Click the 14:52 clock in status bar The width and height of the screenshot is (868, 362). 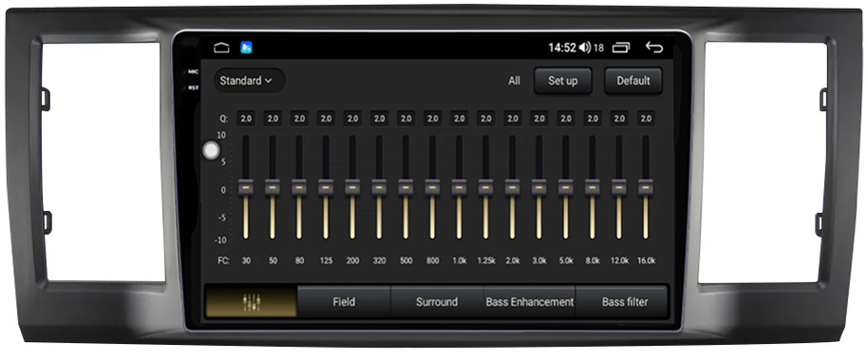point(562,48)
